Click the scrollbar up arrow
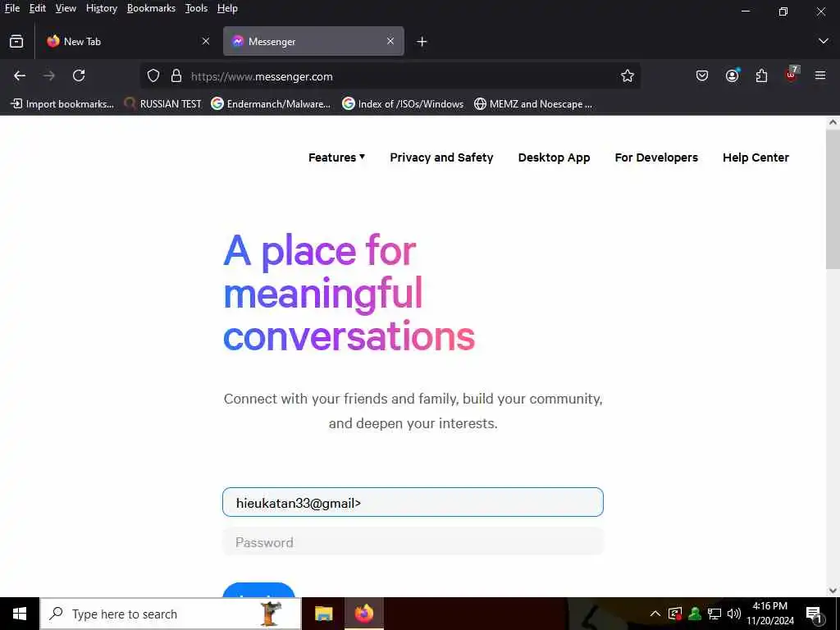The image size is (840, 630). pyautogui.click(x=833, y=122)
